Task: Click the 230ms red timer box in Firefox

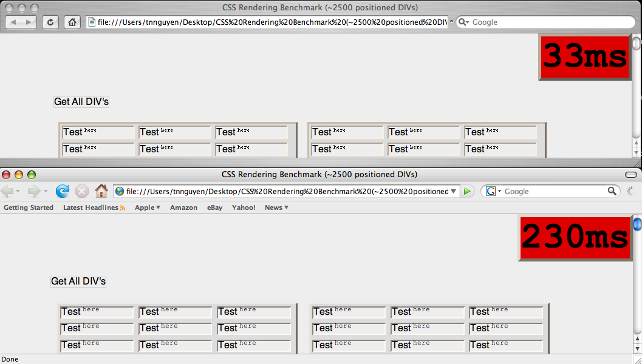Action: (x=575, y=238)
